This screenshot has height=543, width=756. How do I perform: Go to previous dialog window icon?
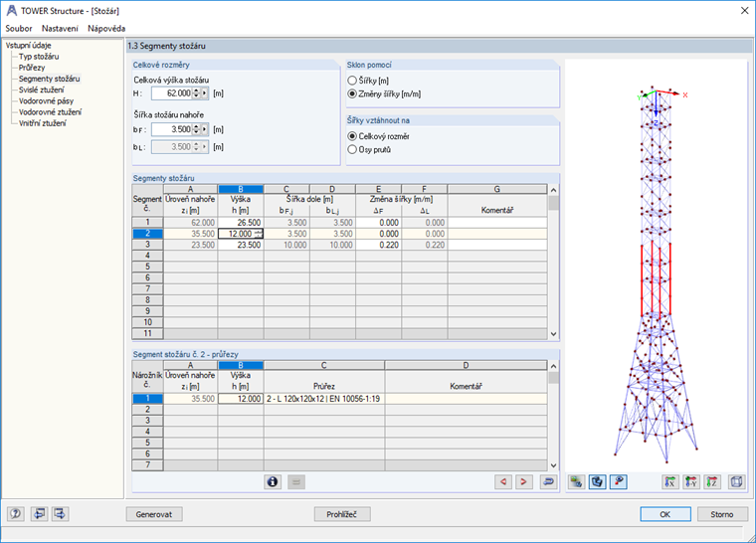click(39, 514)
